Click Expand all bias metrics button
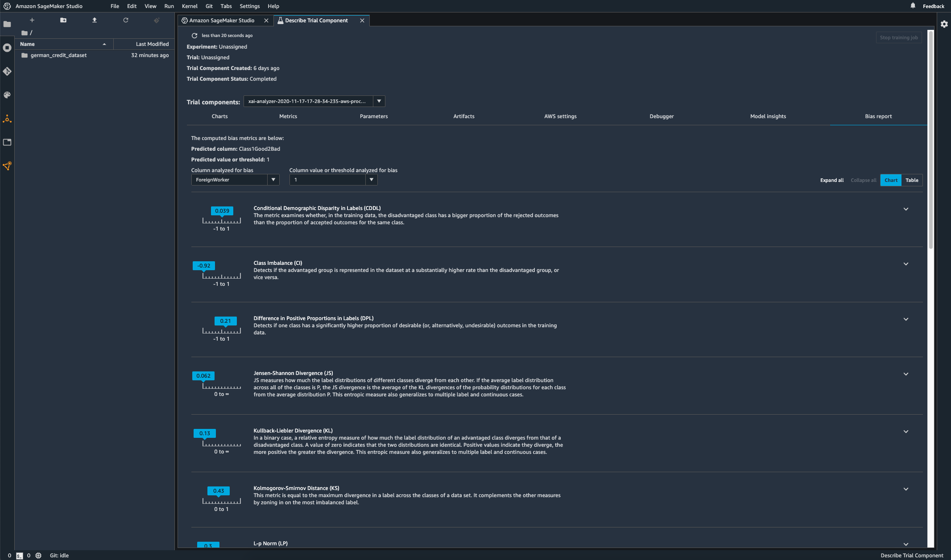The height and width of the screenshot is (560, 951). pyautogui.click(x=831, y=180)
